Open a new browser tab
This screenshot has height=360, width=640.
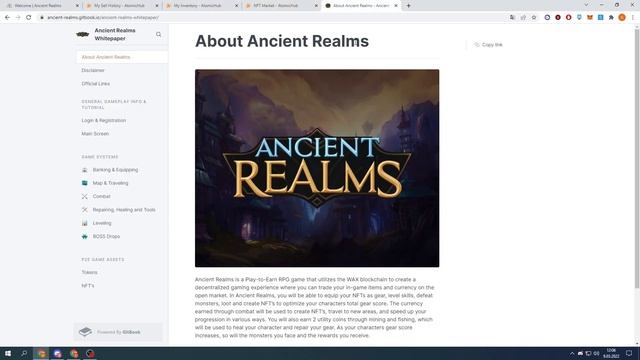pos(408,6)
